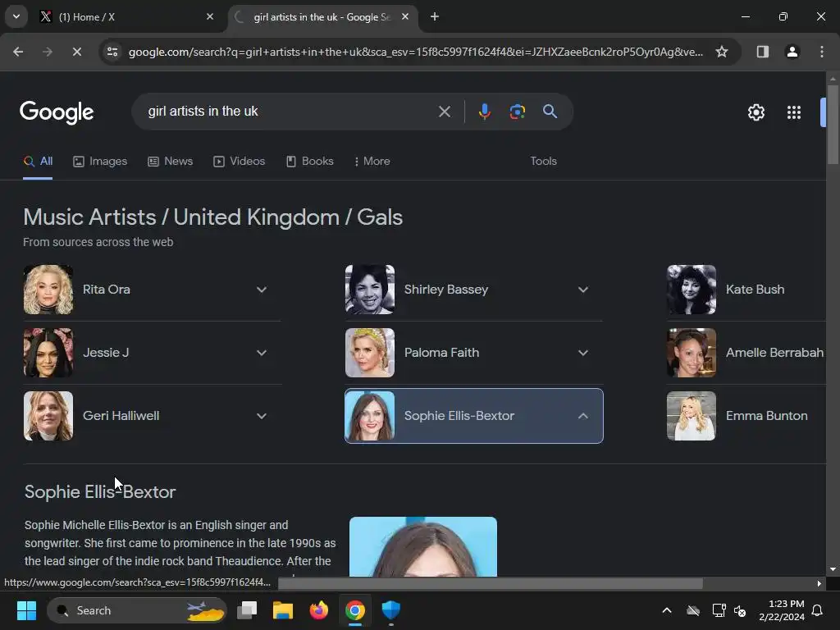Open Chrome side panel icon

[x=762, y=52]
